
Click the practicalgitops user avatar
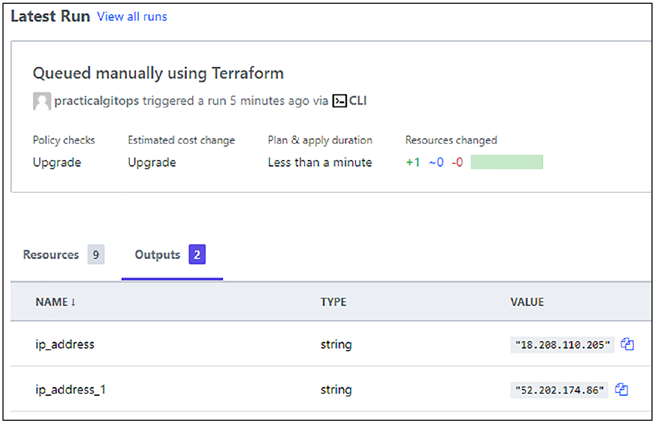click(42, 101)
